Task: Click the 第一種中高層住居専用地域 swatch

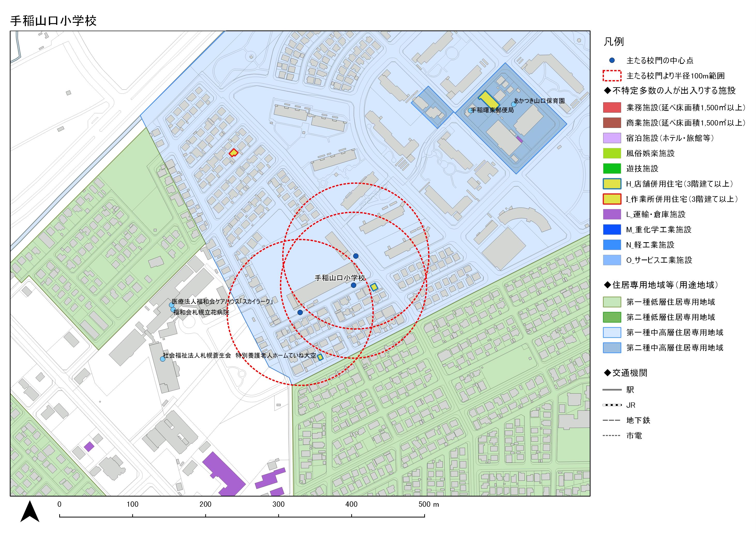Action: 612,332
